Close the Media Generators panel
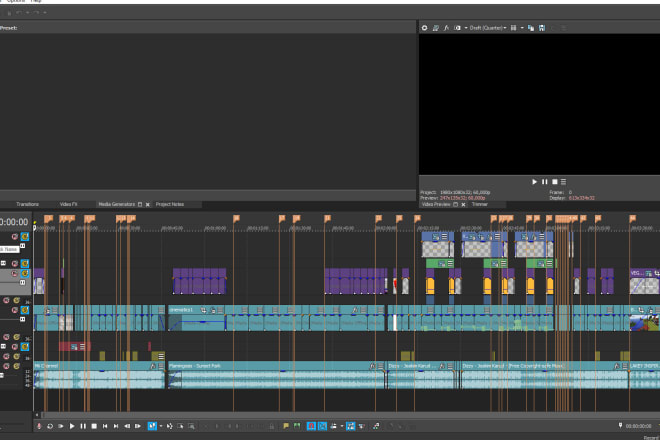This screenshot has height=440, width=660. (x=148, y=203)
